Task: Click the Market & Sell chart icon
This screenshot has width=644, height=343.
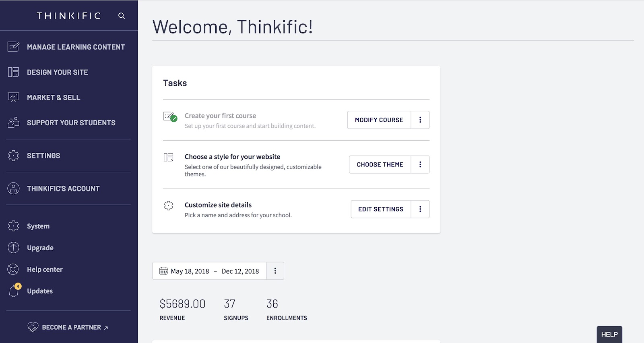Action: (13, 98)
